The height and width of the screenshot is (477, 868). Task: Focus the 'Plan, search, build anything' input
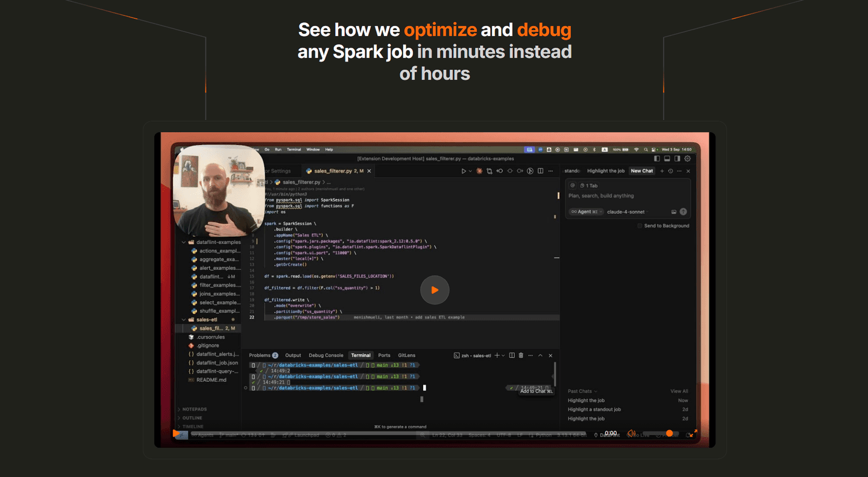point(627,196)
